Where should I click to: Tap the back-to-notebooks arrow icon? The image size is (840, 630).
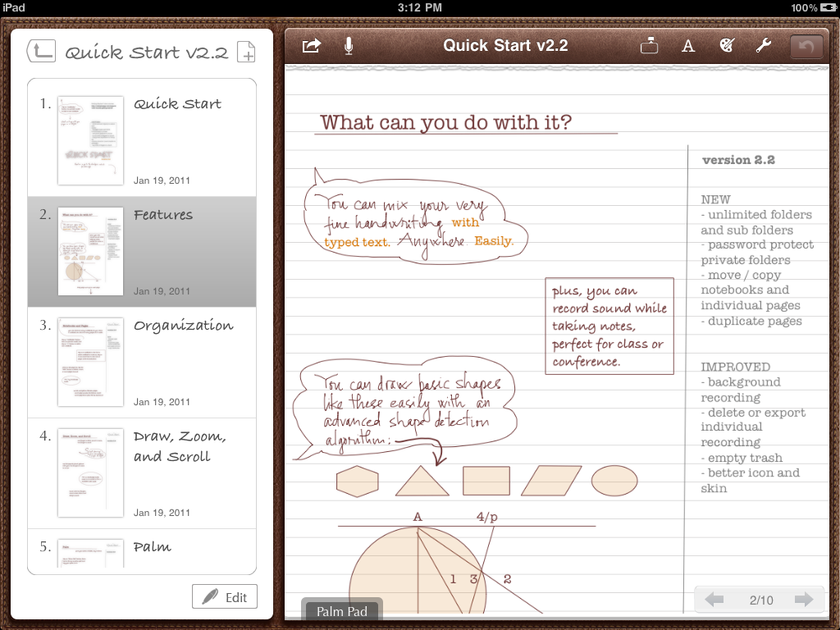[x=41, y=52]
